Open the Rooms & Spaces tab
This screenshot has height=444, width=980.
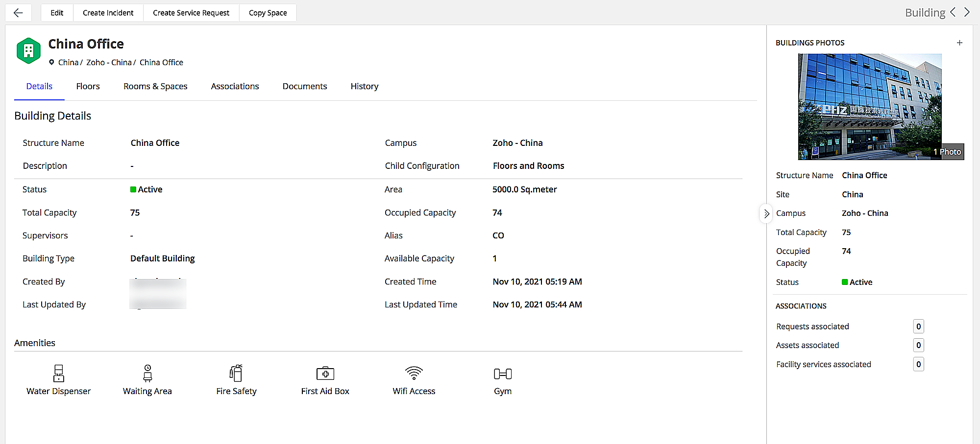point(155,86)
